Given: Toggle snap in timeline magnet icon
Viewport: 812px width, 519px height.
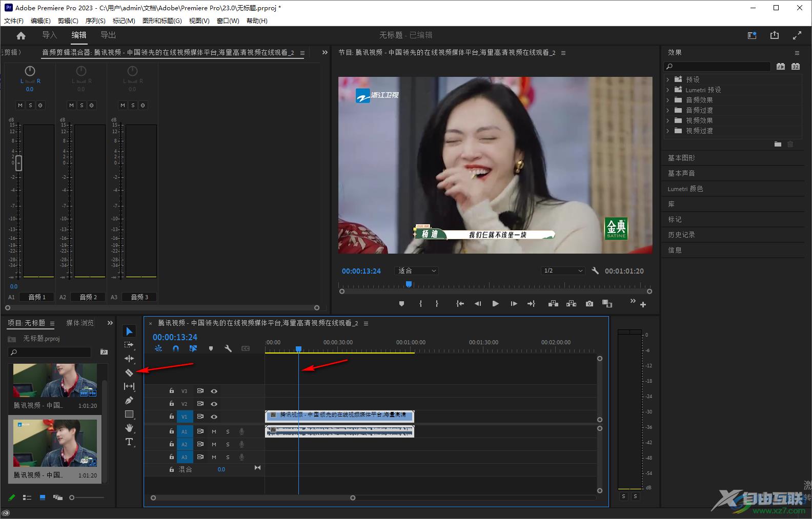Looking at the screenshot, I should (176, 348).
